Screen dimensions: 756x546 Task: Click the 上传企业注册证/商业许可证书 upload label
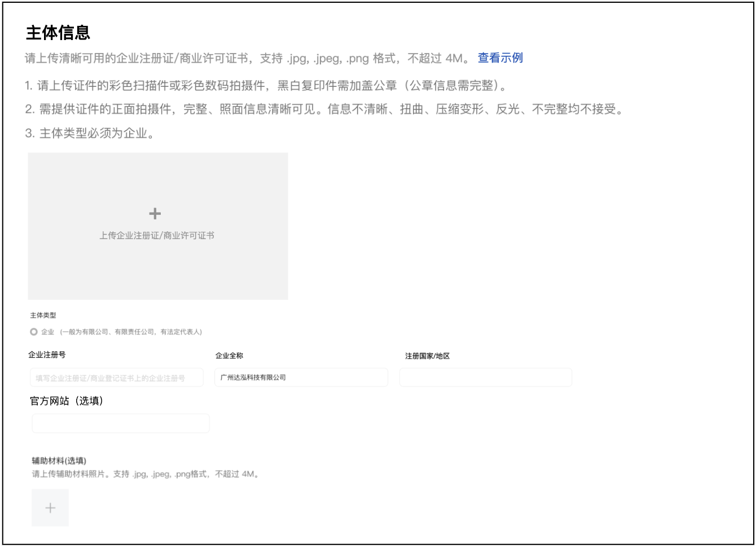pyautogui.click(x=157, y=236)
